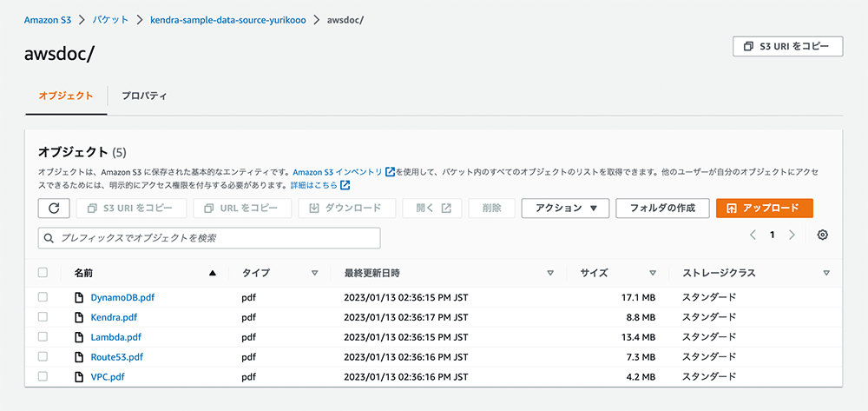Open the VPC.pdf object link
The width and height of the screenshot is (868, 411).
(x=108, y=376)
